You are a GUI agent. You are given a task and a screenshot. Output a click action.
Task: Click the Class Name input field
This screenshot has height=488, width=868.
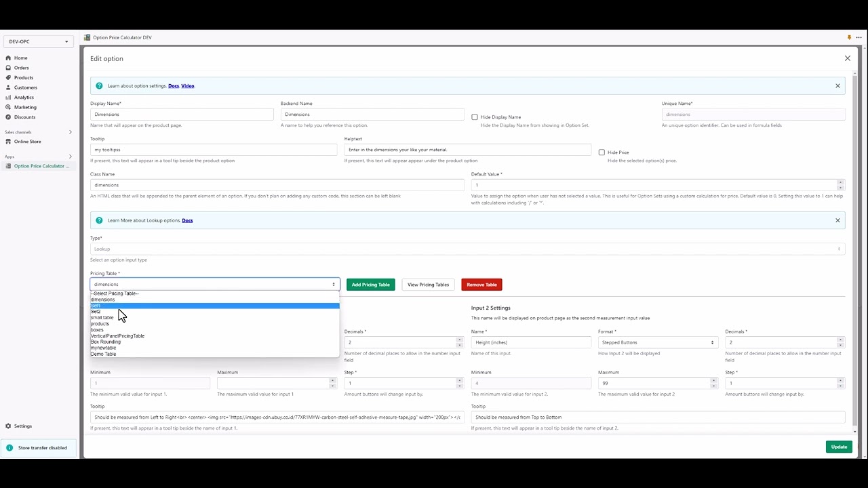point(277,185)
